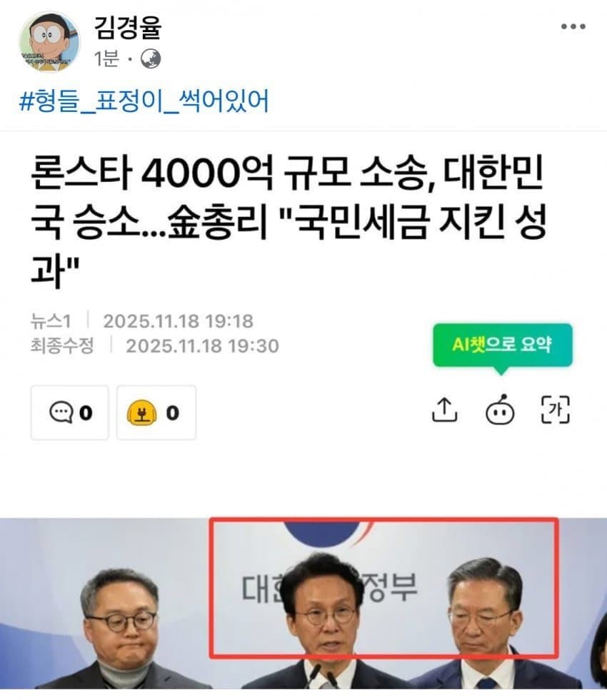Open 김경율's profile picture
The height and width of the screenshot is (700, 607).
pyautogui.click(x=49, y=42)
